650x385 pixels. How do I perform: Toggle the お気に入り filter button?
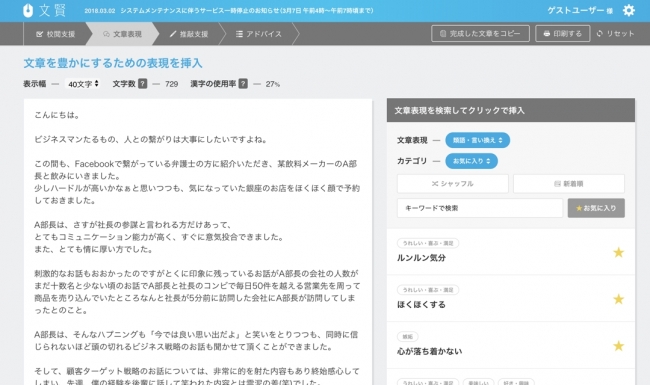[x=596, y=208]
